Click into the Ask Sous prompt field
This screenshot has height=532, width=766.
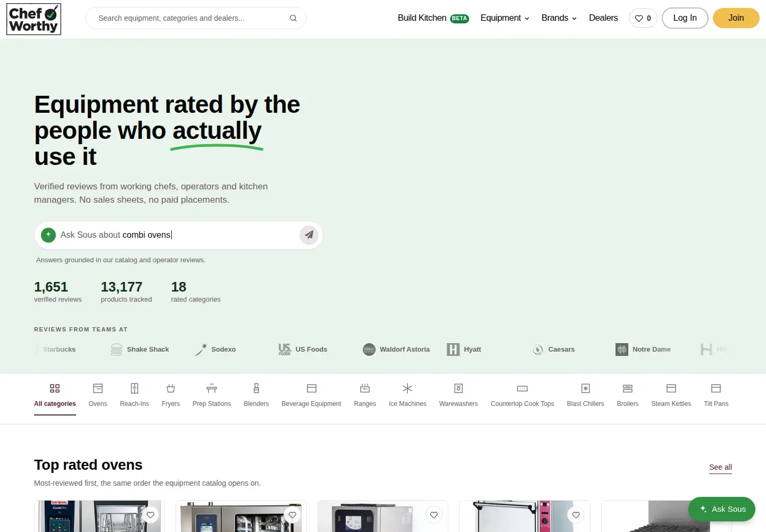[179, 235]
